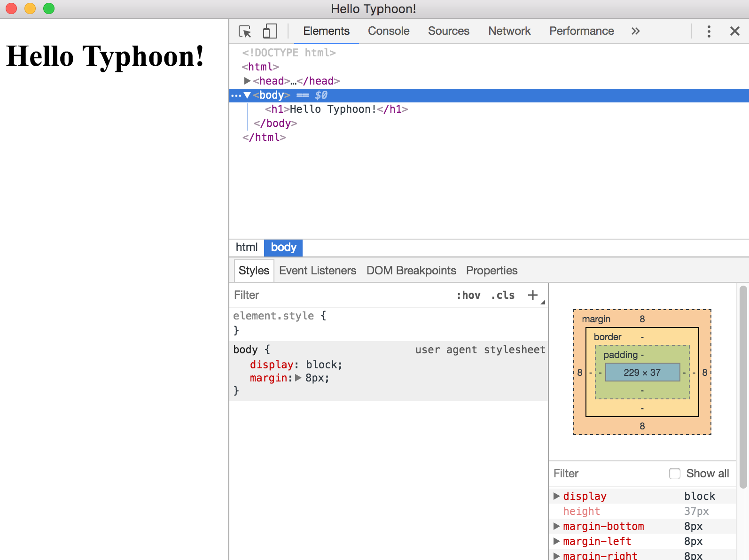The height and width of the screenshot is (560, 749).
Task: Click the Styles Filter input field
Action: pyautogui.click(x=342, y=295)
